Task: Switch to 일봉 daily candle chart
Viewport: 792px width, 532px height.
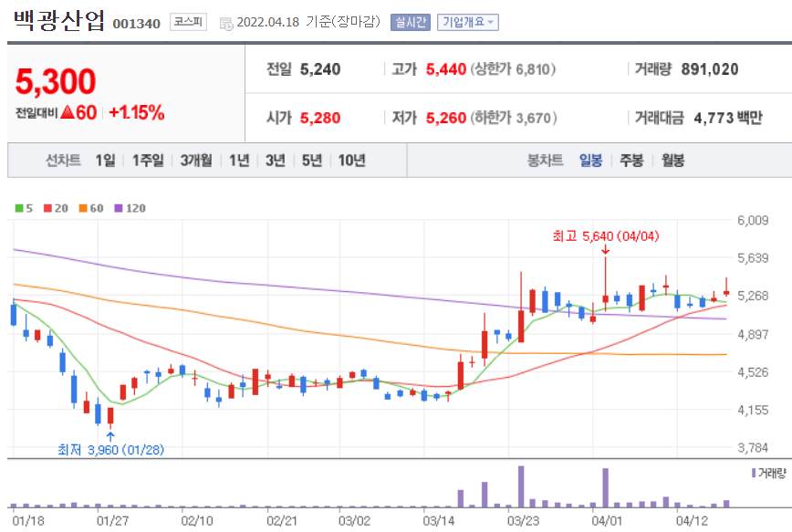Action: 590,161
